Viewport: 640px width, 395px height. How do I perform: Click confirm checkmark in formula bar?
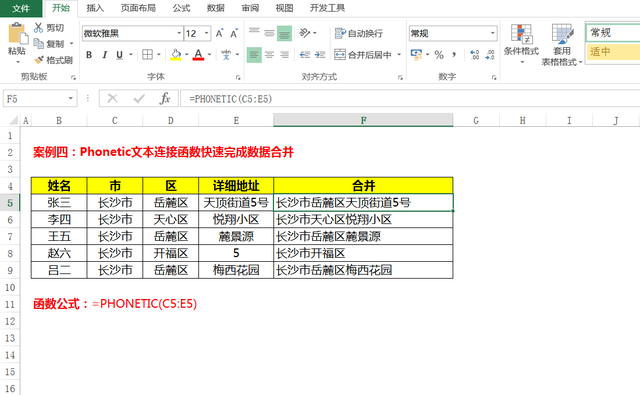click(139, 98)
